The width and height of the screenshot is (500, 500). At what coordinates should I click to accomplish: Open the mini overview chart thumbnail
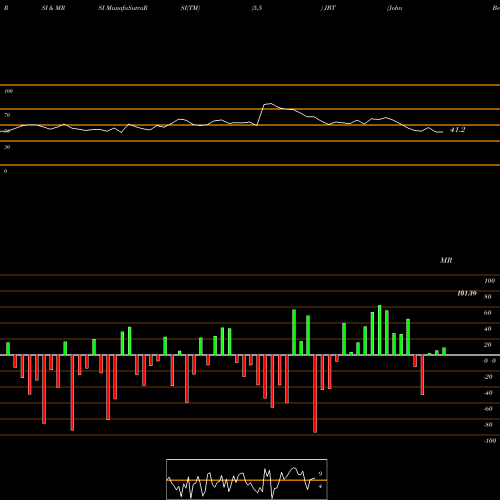click(247, 479)
